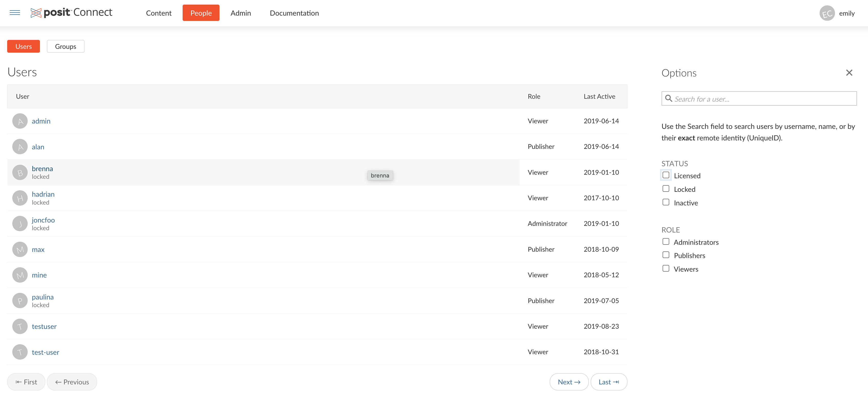This screenshot has height=411, width=868.
Task: Click the avatar next to max
Action: (20, 249)
